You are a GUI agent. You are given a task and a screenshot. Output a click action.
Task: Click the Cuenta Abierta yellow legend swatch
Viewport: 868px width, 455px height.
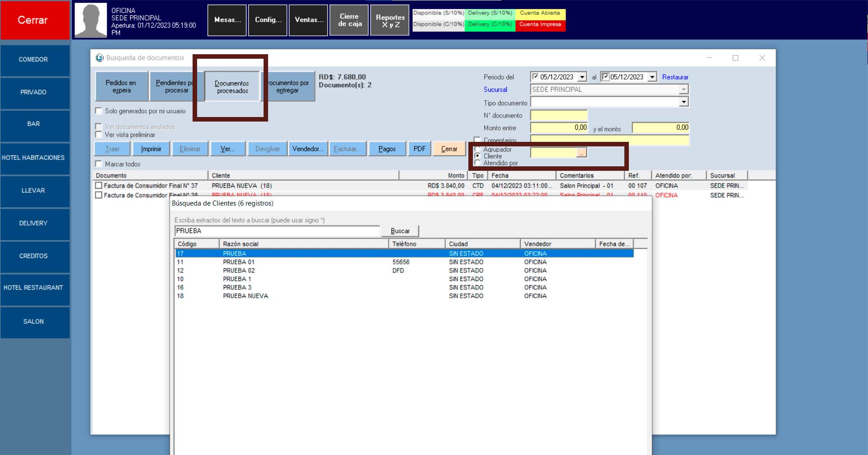(x=540, y=13)
